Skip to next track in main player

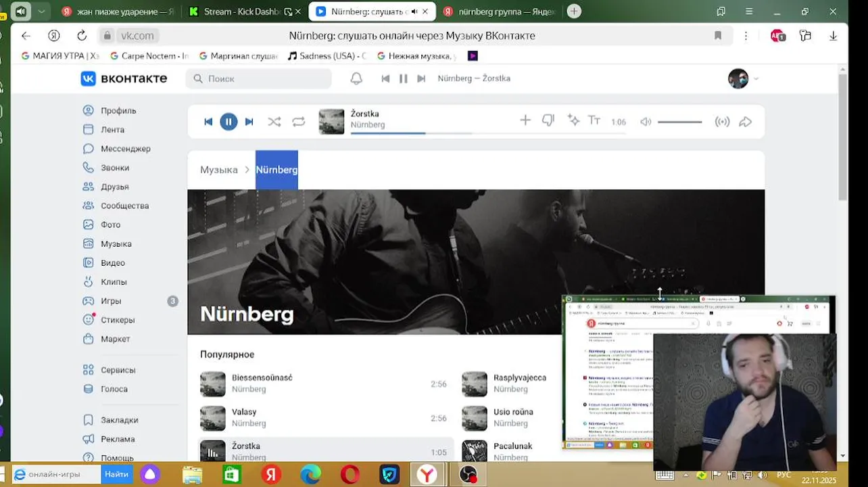coord(249,122)
